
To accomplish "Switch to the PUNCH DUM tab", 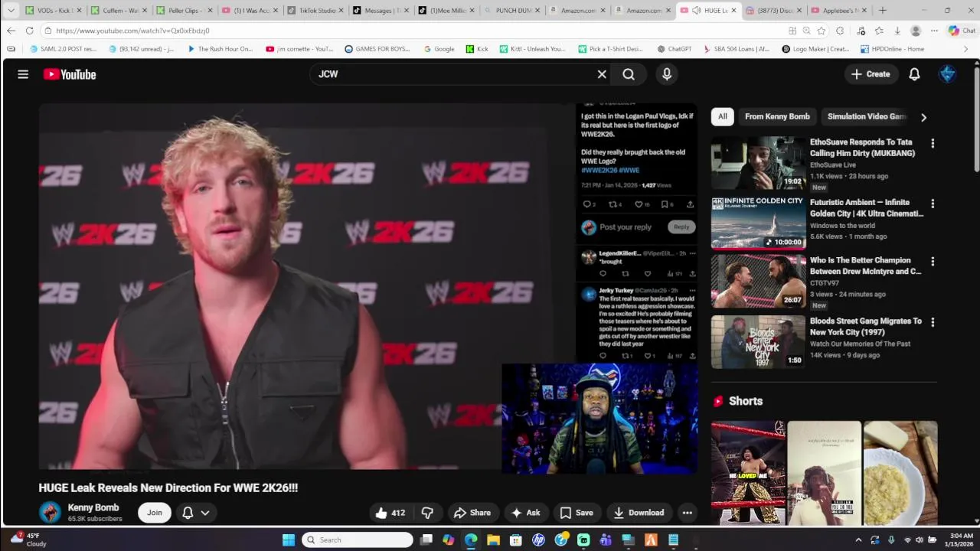I will [x=513, y=10].
